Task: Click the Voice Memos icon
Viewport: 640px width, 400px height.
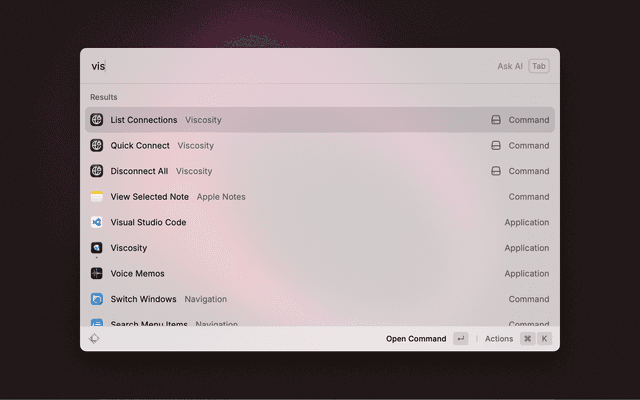Action: point(97,274)
